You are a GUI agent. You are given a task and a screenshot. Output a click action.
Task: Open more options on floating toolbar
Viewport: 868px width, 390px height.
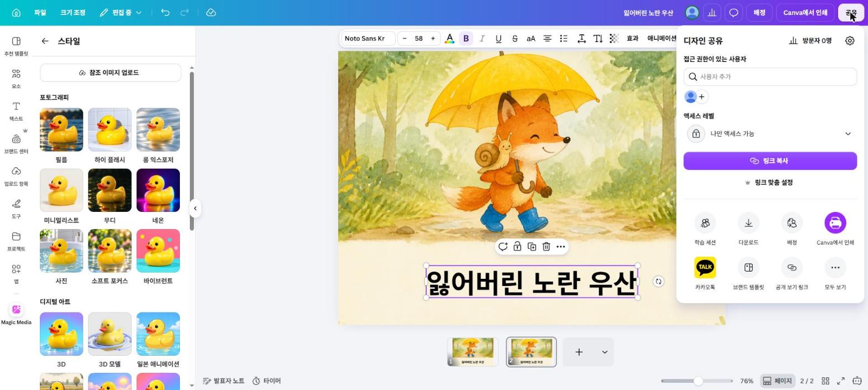tap(561, 247)
